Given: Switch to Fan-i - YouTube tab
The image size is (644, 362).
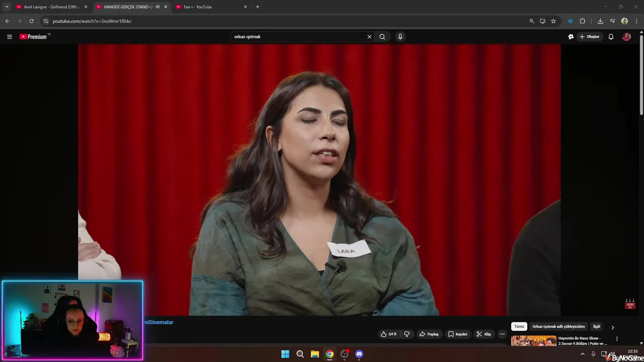Looking at the screenshot, I should point(211,7).
